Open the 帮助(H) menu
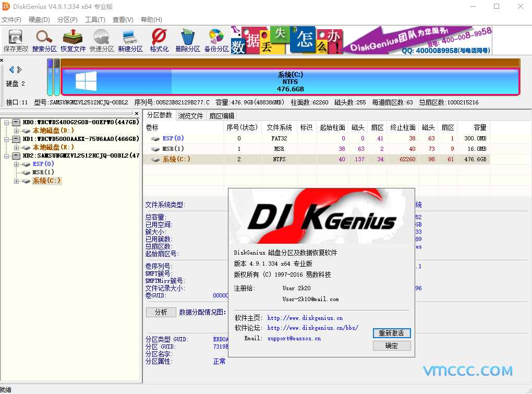This screenshot has height=394, width=532. tap(151, 20)
